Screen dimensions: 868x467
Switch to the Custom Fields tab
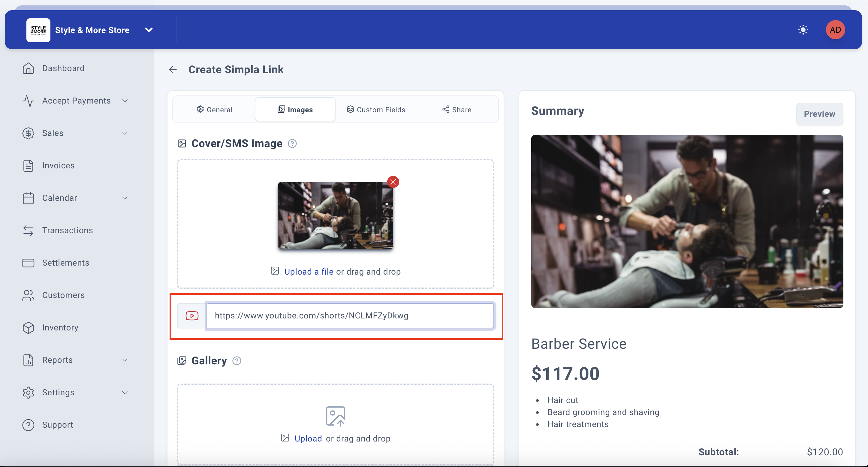pyautogui.click(x=376, y=110)
